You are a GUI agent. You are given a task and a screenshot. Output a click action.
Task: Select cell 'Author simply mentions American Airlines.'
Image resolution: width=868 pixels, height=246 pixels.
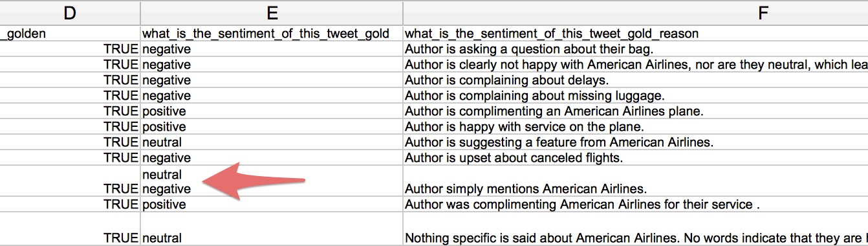pyautogui.click(x=635, y=181)
